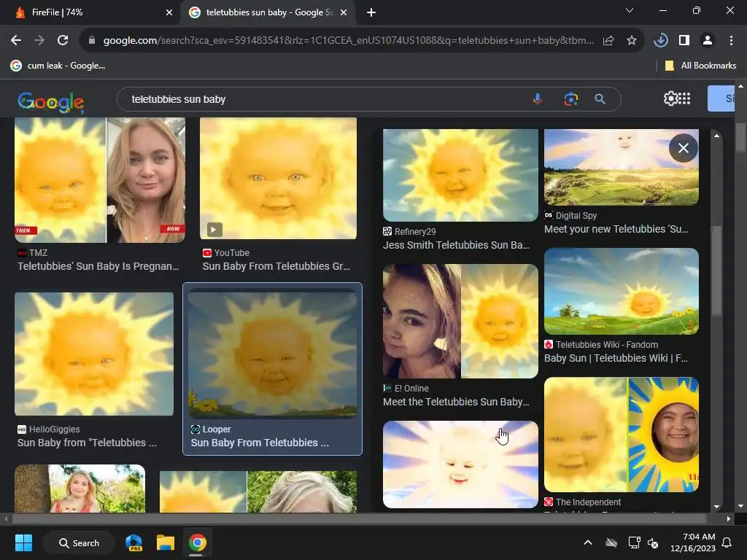Open the TMZ Sun Baby thumbnail
Viewport: 747px width, 560px height.
99,180
